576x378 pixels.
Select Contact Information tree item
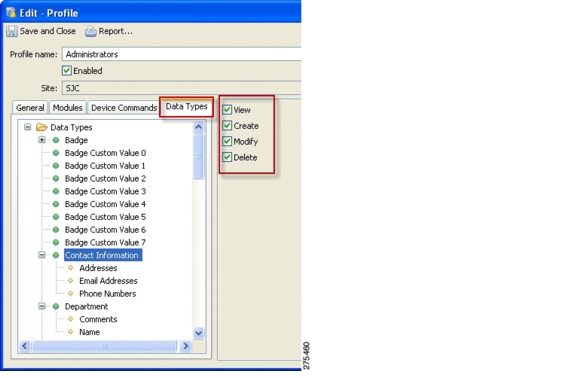click(102, 255)
